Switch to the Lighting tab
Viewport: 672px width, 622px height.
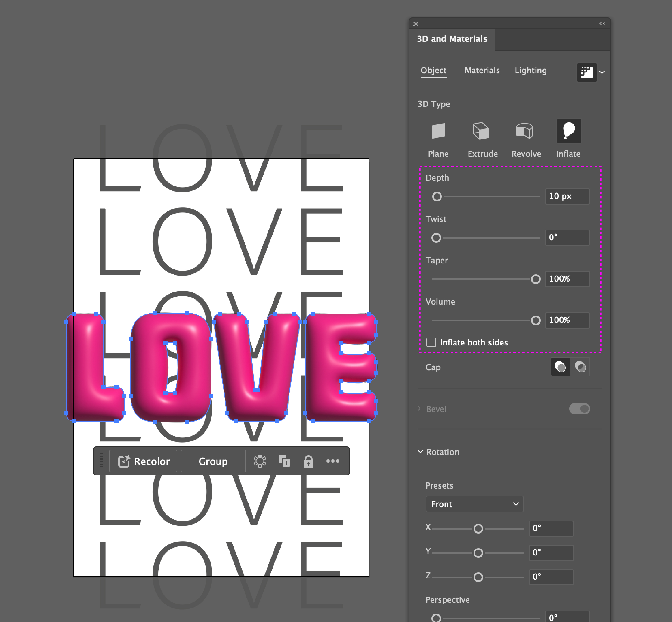point(530,70)
